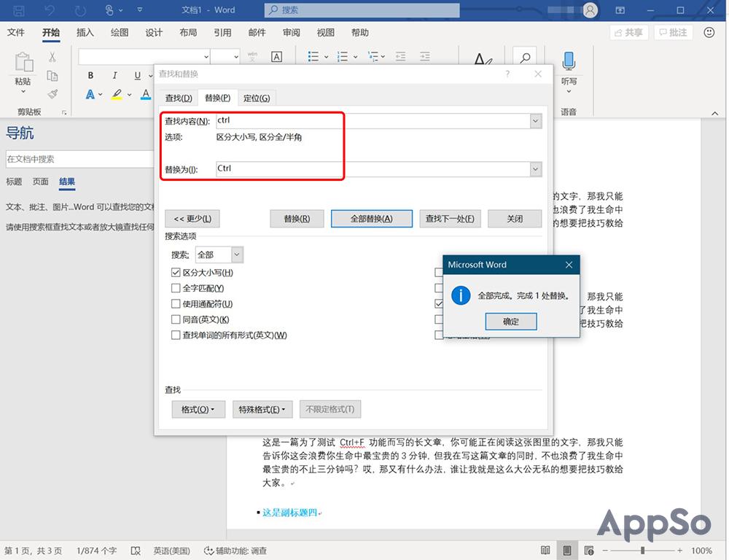The width and height of the screenshot is (729, 560).
Task: Toggle Italic formatting
Action: (114, 75)
